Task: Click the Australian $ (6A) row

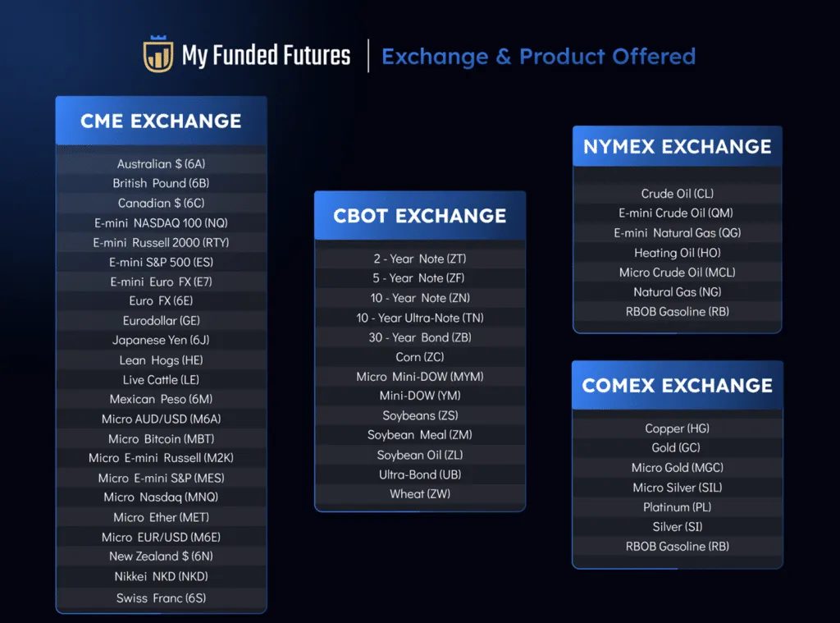Action: point(161,163)
